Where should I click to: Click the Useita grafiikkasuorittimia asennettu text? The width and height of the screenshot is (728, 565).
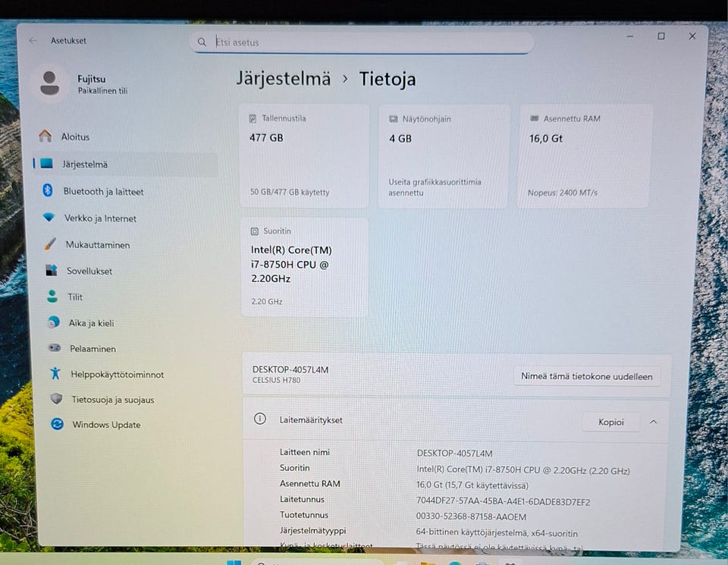point(435,187)
